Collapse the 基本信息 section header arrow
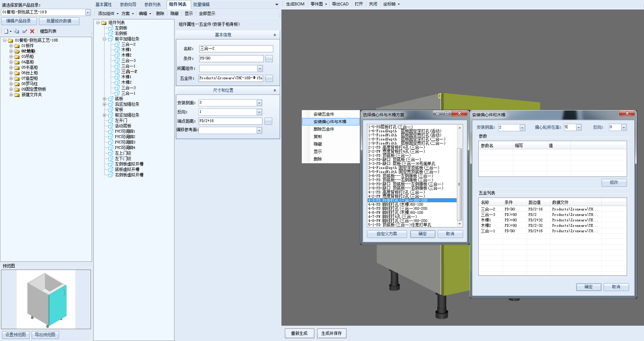The image size is (644, 341). (275, 35)
